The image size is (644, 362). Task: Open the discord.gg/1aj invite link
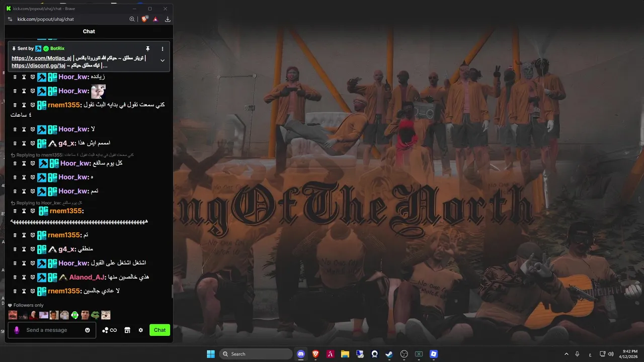(38, 65)
